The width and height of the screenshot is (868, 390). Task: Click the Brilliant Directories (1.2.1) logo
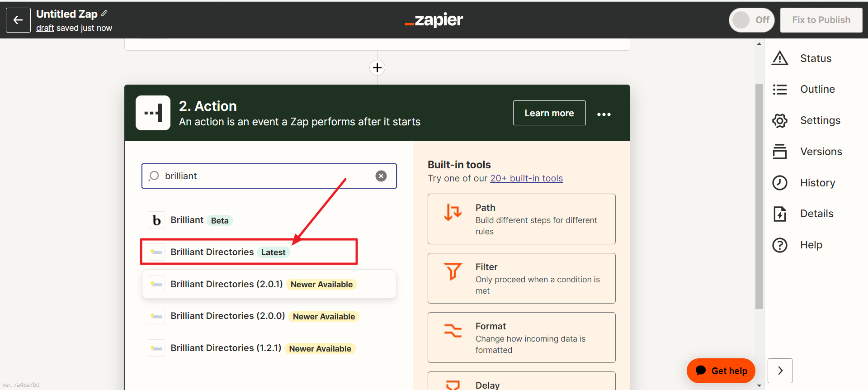click(156, 348)
